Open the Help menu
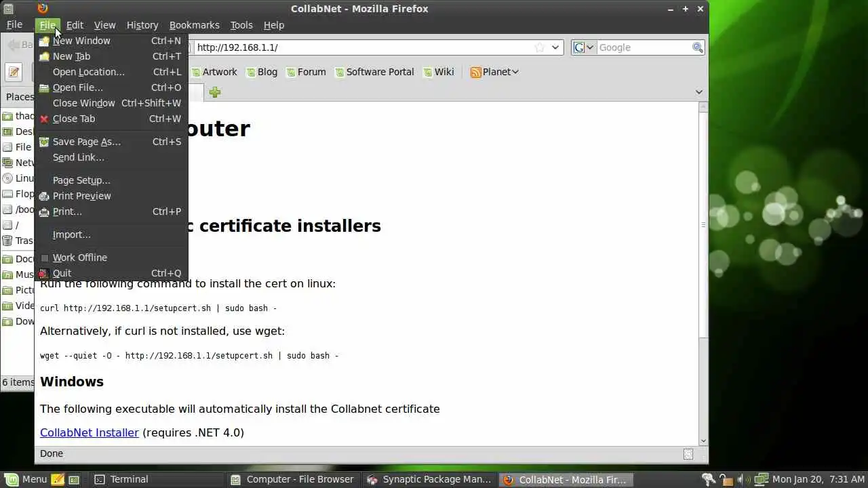The width and height of the screenshot is (868, 488). (274, 25)
